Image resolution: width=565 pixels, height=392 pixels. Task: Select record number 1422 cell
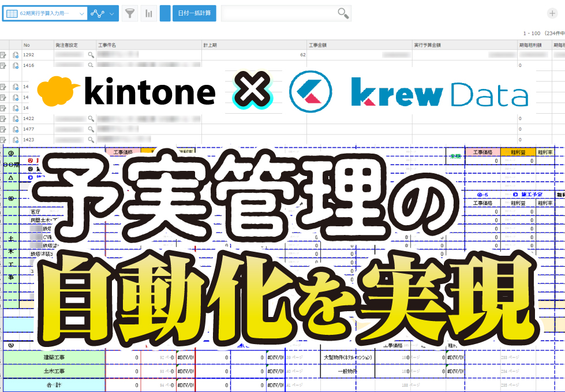click(x=38, y=118)
